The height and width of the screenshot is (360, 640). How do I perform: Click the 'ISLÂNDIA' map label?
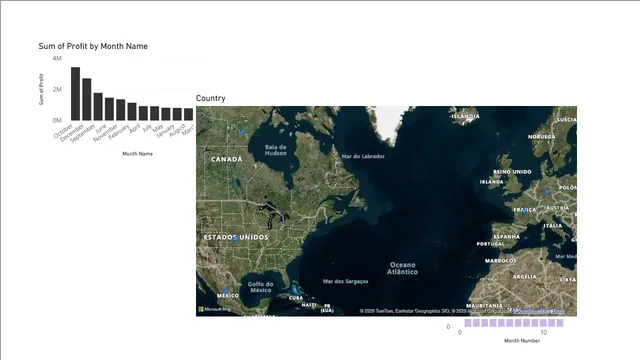coord(466,116)
